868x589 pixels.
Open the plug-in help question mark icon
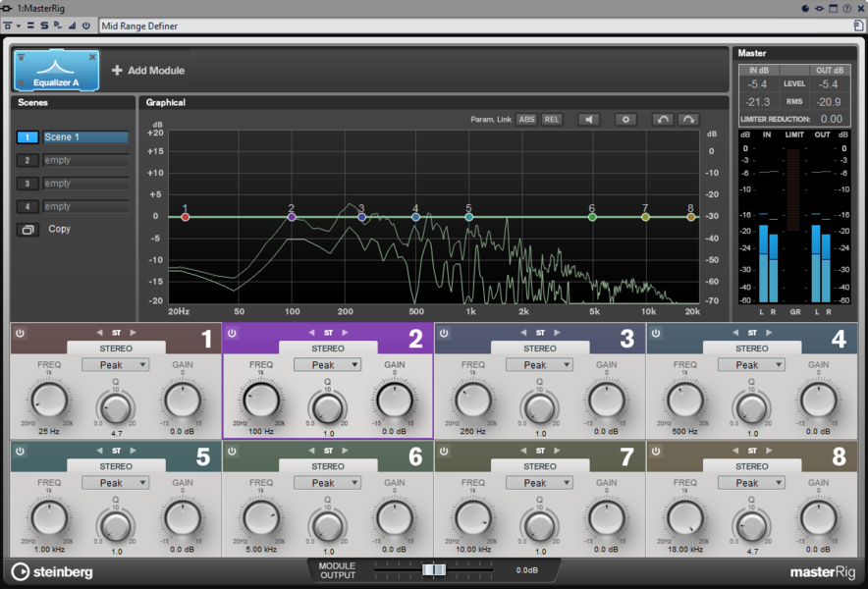(847, 8)
